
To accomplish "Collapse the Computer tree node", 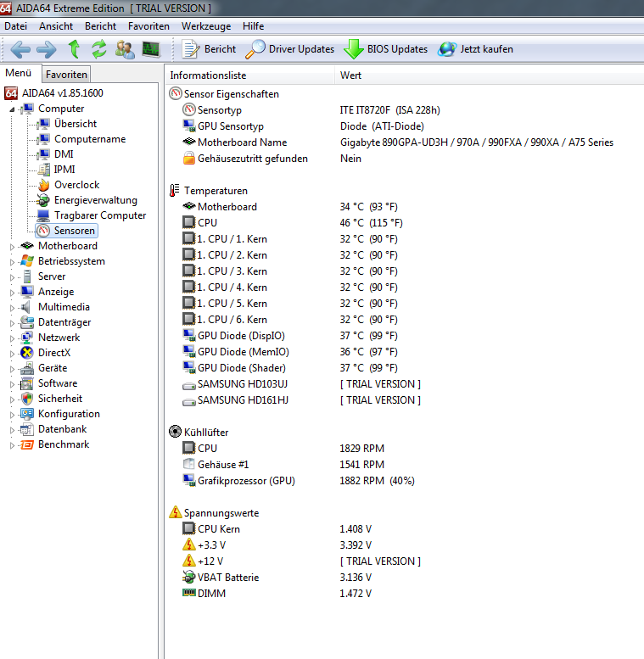I will (12, 109).
